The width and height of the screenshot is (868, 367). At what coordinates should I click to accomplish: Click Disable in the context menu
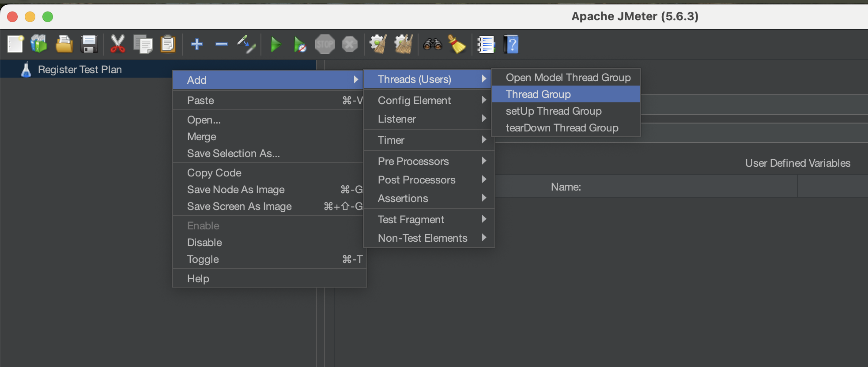pyautogui.click(x=204, y=243)
